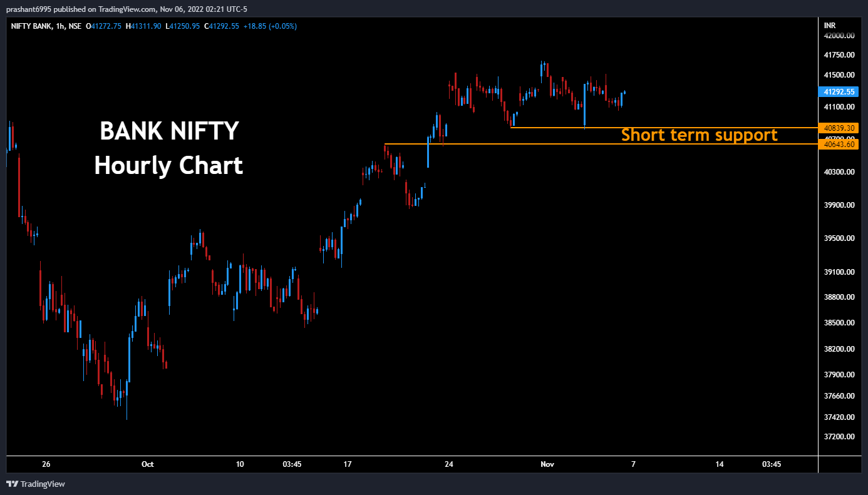Click the 'Oct' date on time axis
This screenshot has width=868, height=495.
tap(148, 464)
